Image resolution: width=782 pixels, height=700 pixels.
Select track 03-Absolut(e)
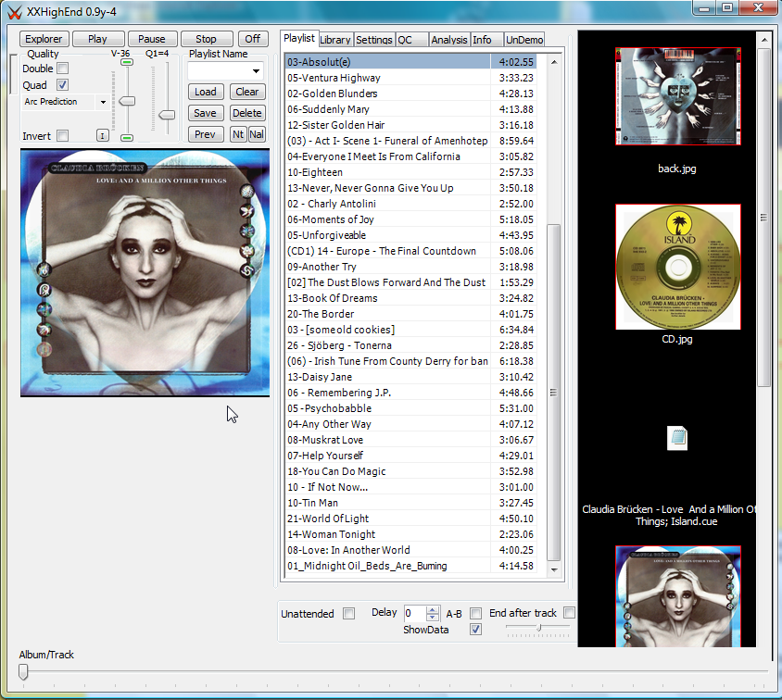[x=412, y=62]
